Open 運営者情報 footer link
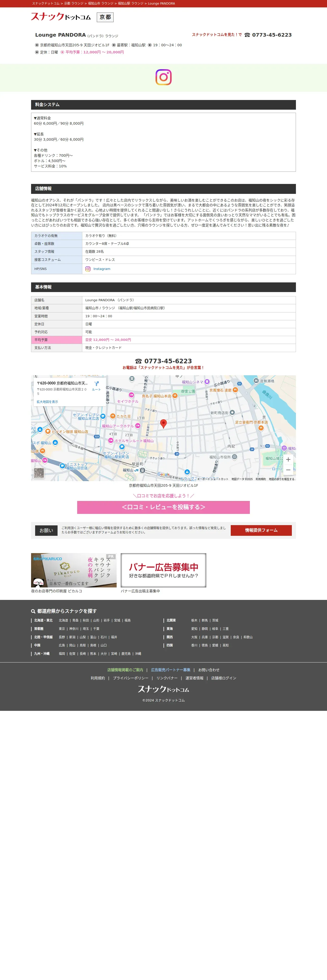 (194, 678)
